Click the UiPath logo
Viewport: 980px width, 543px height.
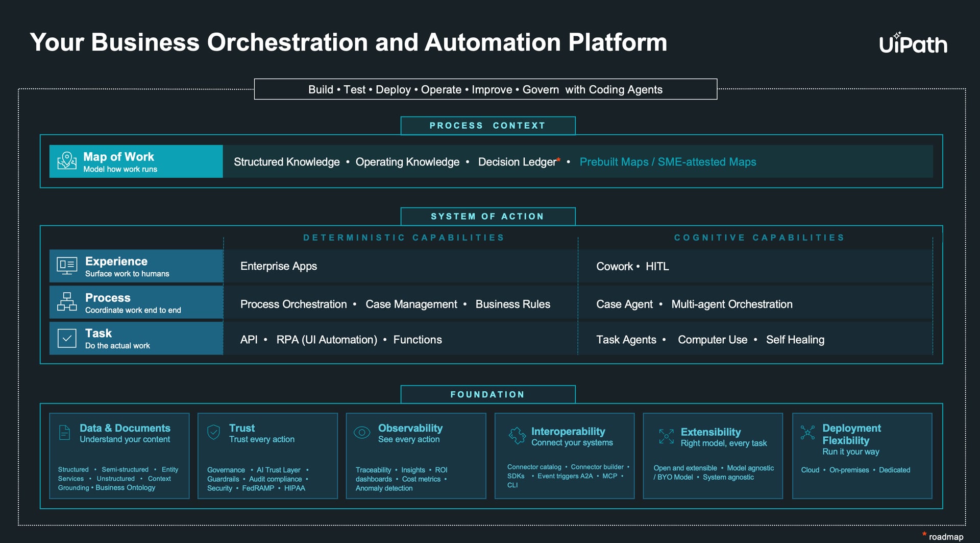913,43
